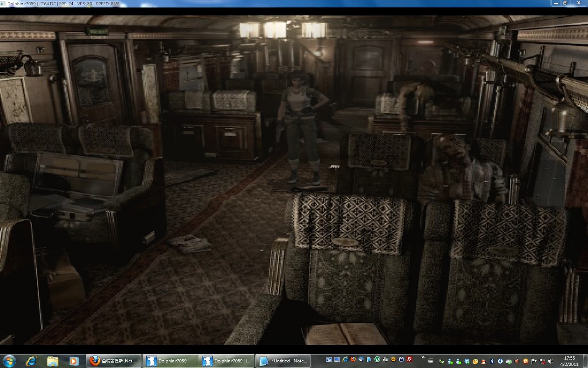The width and height of the screenshot is (588, 368).
Task: Switch to the Firefox window titled 亞特蘭提斯 .Net
Action: pyautogui.click(x=114, y=361)
